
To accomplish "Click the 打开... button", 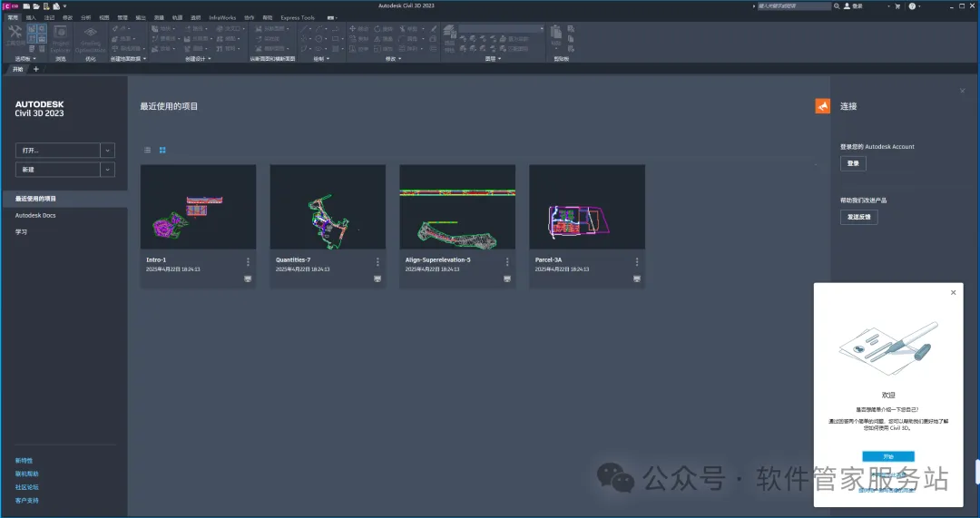I will point(57,151).
